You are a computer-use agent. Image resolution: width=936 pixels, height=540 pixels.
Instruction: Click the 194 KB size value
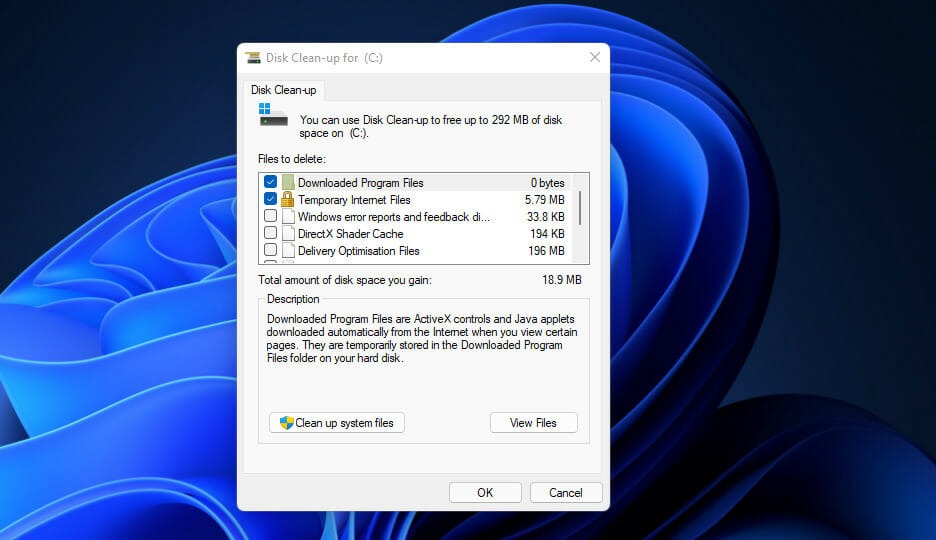(547, 234)
